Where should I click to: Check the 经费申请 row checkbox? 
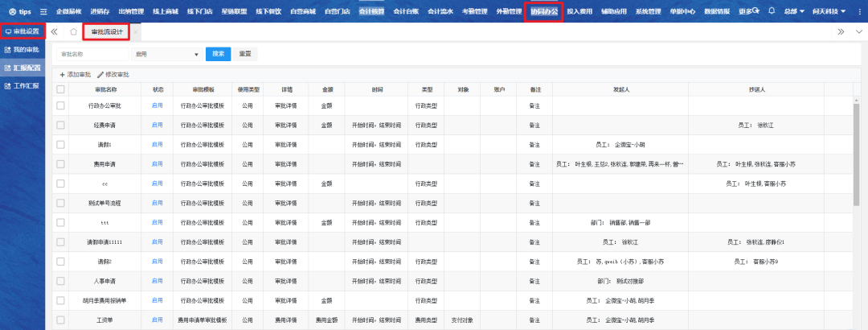click(60, 125)
